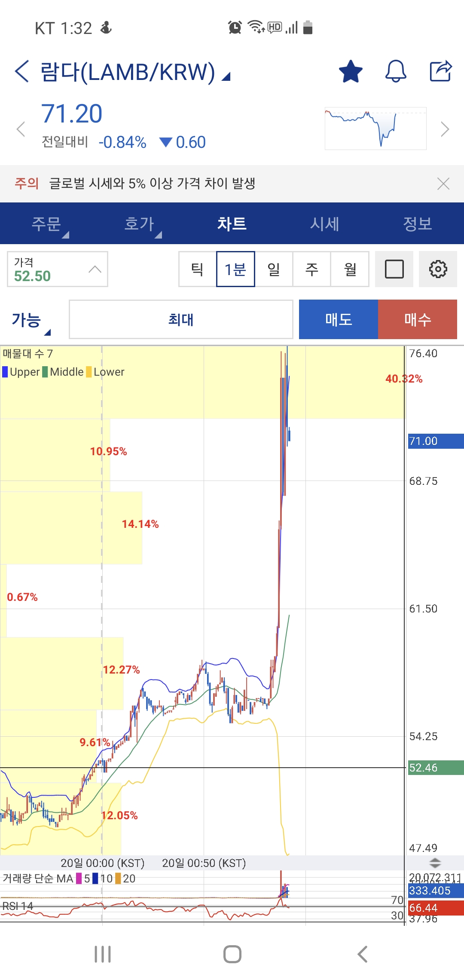Image resolution: width=464 pixels, height=980 pixels.
Task: Switch to the 시세 tab
Action: (325, 224)
